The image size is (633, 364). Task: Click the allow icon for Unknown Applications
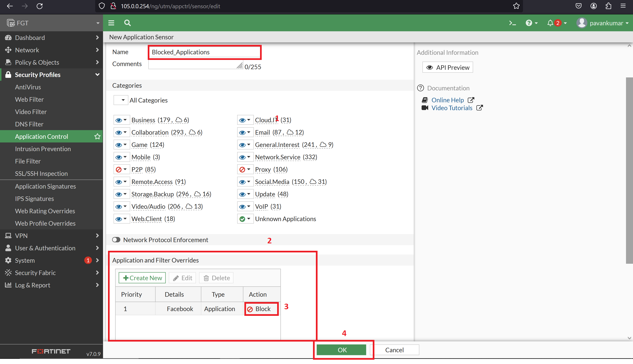pos(242,218)
